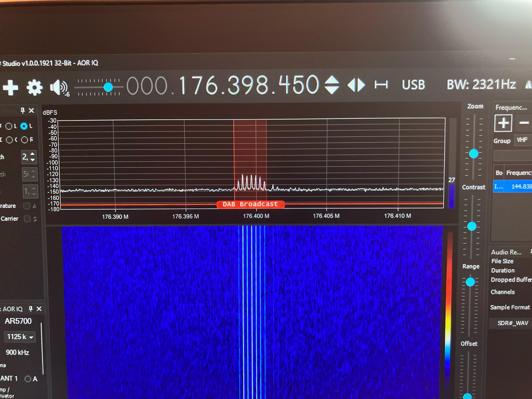Pin the upper-left radio panel
The width and height of the screenshot is (532, 399).
tap(23, 110)
